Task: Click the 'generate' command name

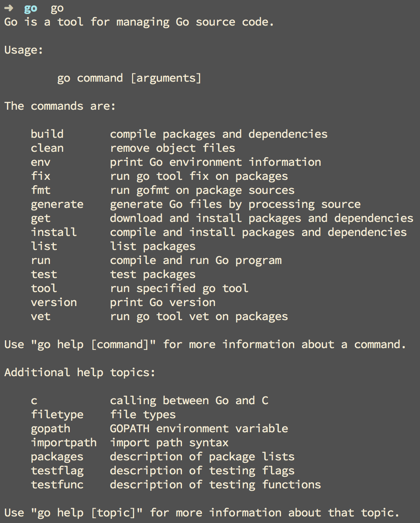Action: point(57,205)
